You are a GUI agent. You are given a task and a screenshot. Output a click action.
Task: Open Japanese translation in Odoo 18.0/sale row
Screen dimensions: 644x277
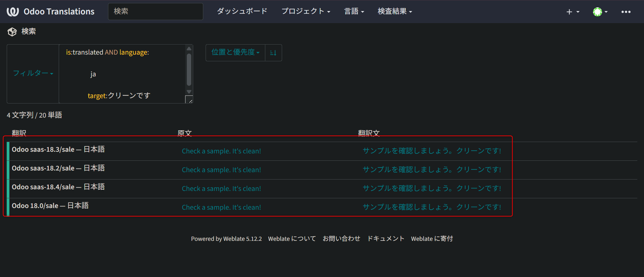(x=432, y=207)
